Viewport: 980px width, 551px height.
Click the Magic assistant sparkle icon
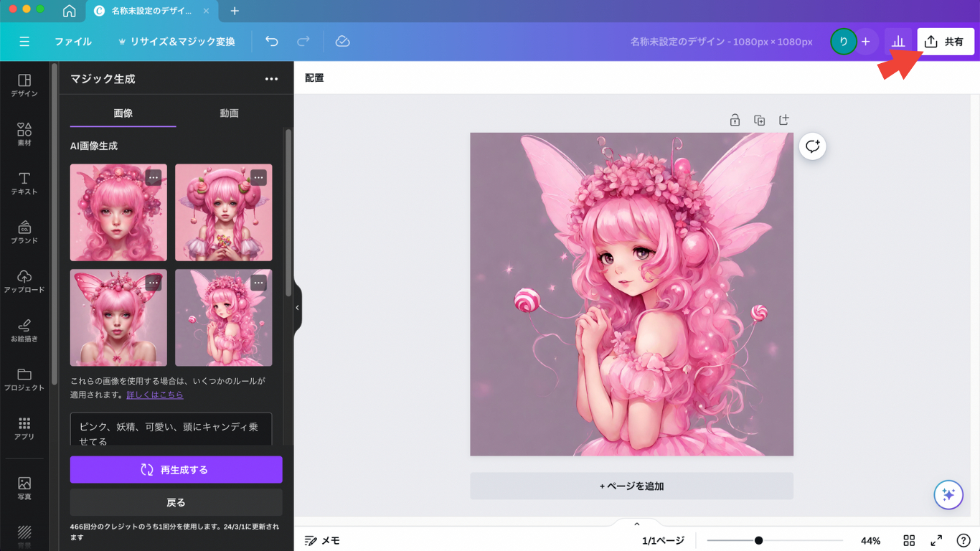pos(947,494)
